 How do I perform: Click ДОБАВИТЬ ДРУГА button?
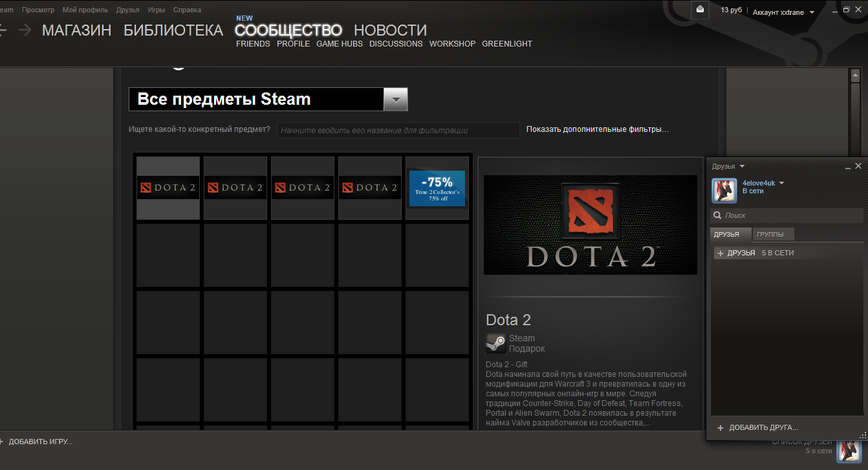point(763,428)
